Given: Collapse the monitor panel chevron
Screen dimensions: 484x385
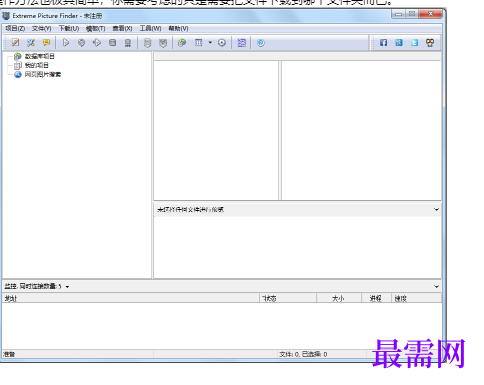Looking at the screenshot, I should coord(436,286).
